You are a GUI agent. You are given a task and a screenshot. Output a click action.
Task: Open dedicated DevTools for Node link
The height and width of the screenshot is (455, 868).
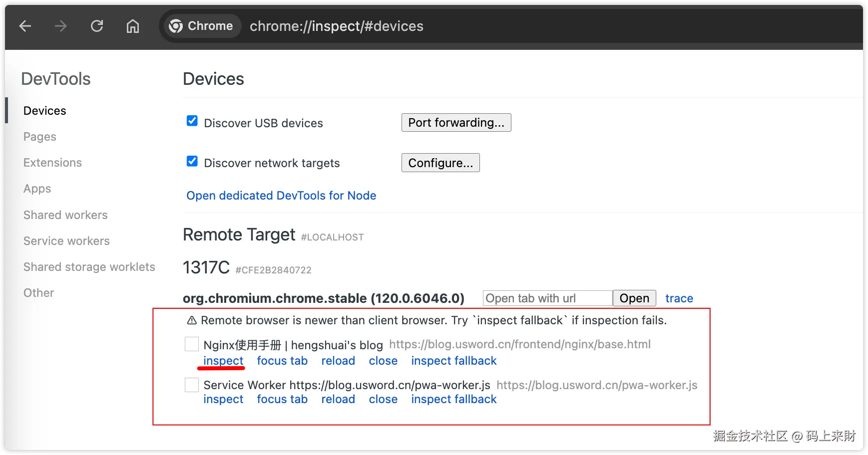(x=281, y=196)
